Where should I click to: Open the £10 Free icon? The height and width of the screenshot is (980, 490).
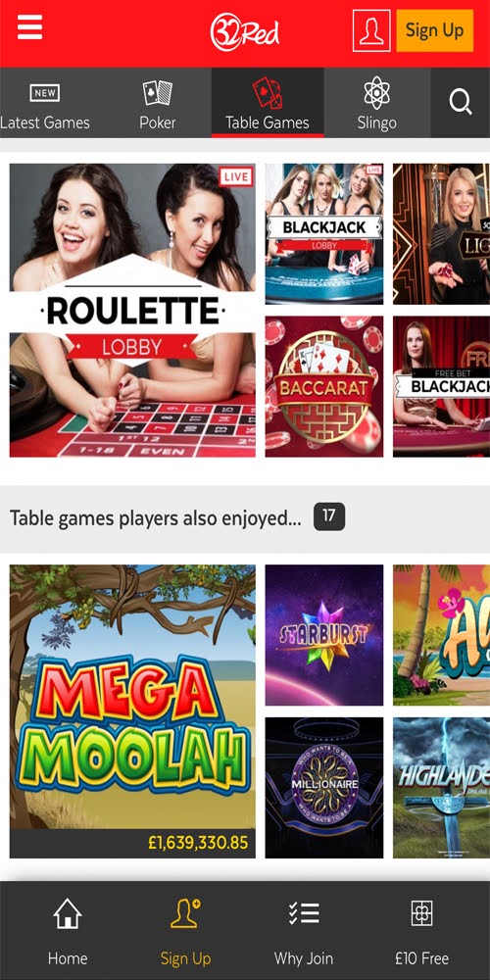coord(421,913)
